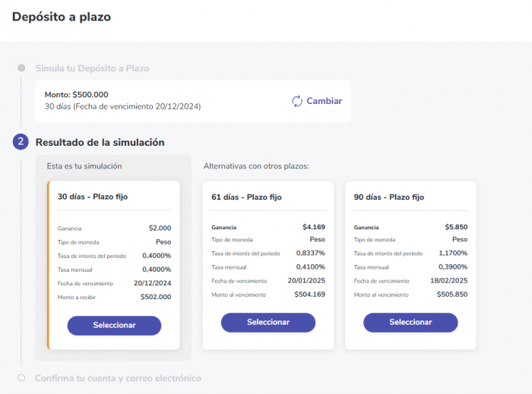Click the Monto: $500.000 summary text

(x=76, y=95)
